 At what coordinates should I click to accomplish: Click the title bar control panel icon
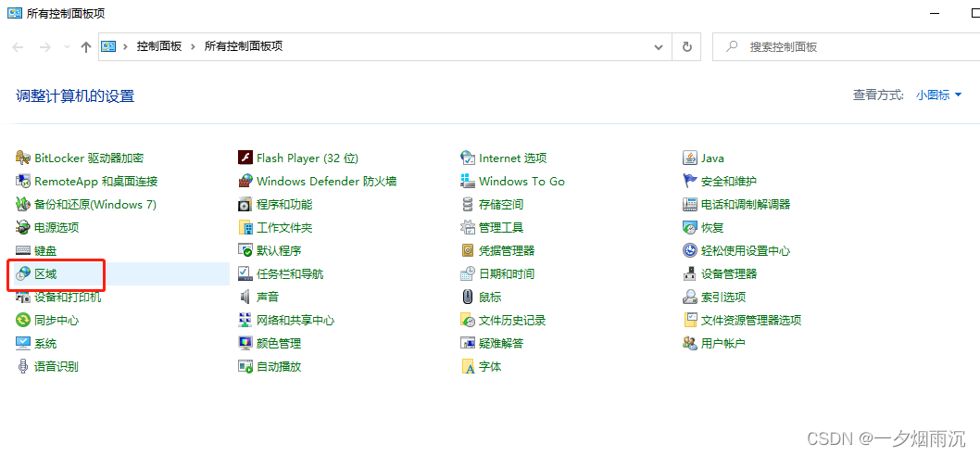tap(14, 13)
